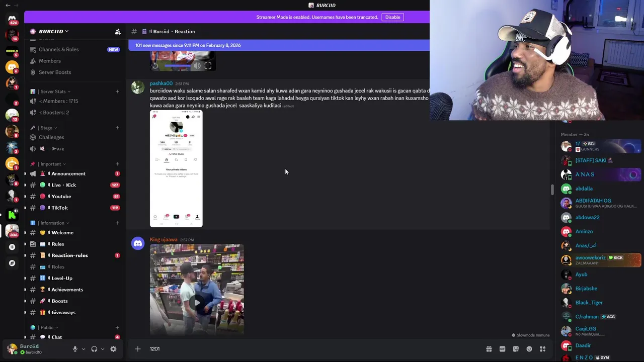Image resolution: width=644 pixels, height=362 pixels.
Task: Click the gift icon in message bar
Action: coord(489,349)
